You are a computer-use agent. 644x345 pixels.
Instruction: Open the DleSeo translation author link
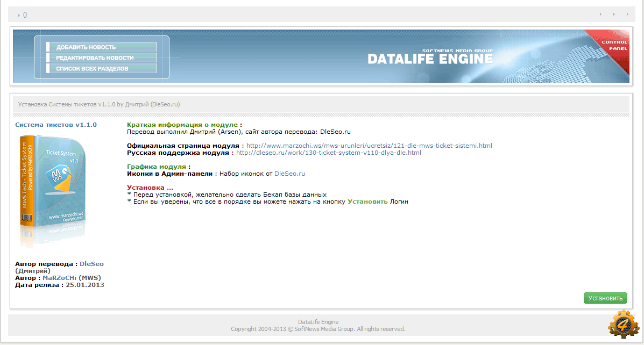click(91, 264)
